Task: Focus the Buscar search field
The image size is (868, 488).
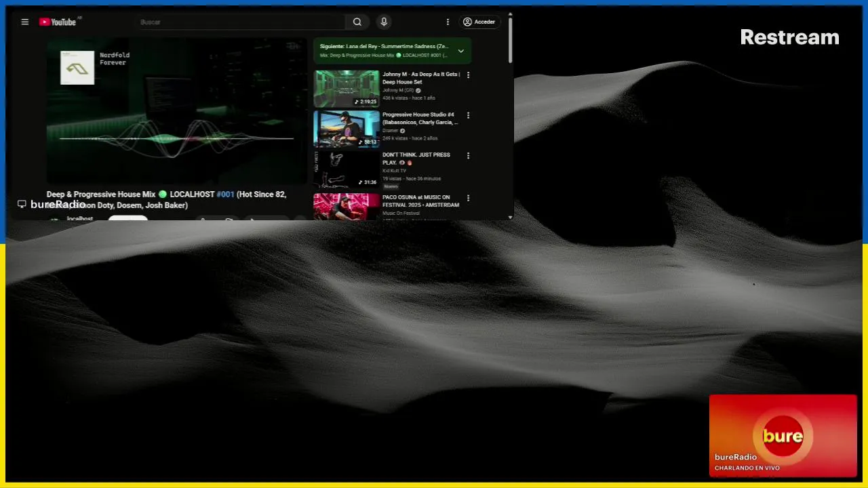Action: [240, 22]
